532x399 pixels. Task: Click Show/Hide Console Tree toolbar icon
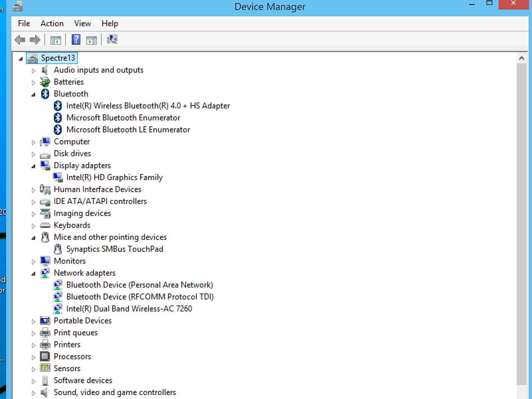coord(55,40)
